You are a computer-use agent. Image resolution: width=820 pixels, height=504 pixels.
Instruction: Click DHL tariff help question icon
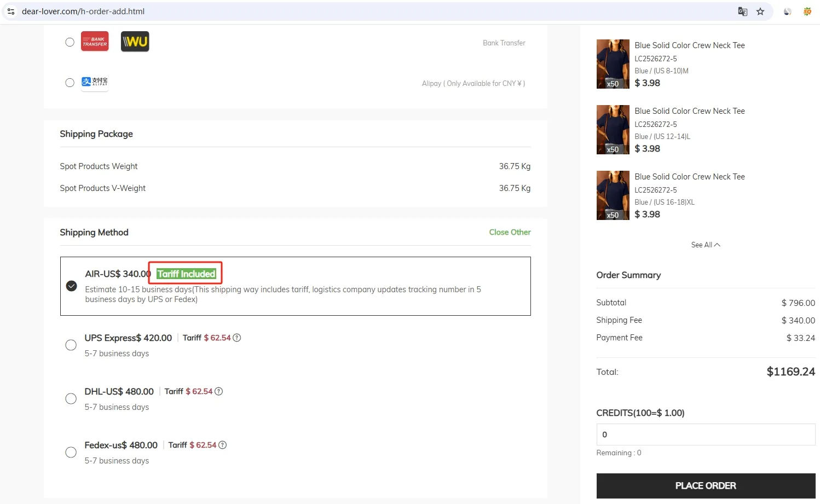[x=219, y=392]
